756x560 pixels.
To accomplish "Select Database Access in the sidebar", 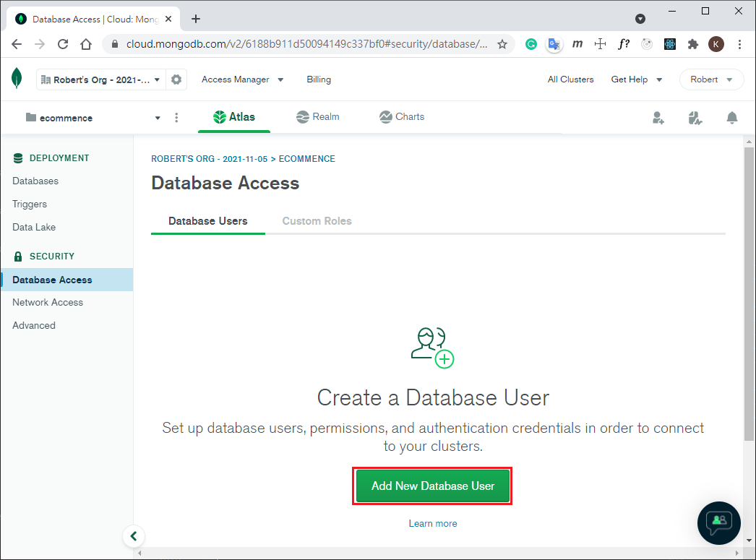I will click(67, 280).
